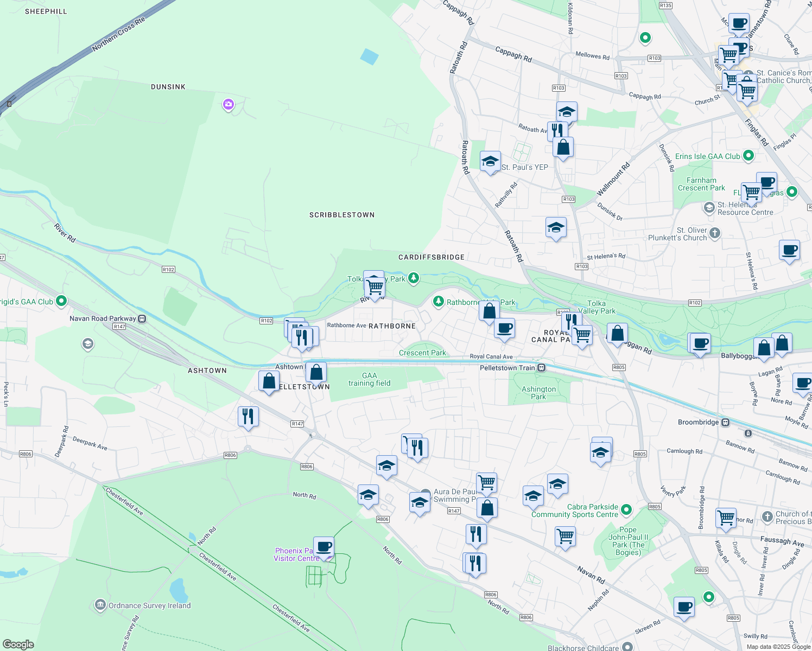Click the Brigid's GAA Club green marker
This screenshot has height=651, width=812.
[61, 301]
